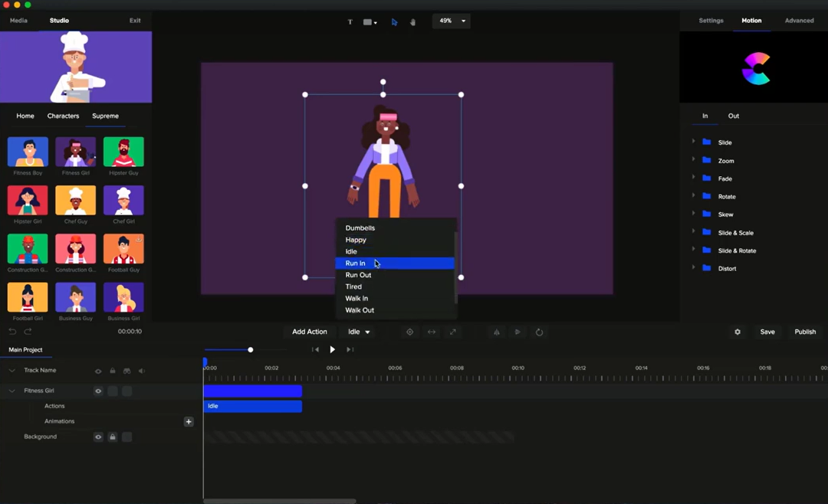
Task: Skip to next frame in timeline
Action: tap(350, 349)
